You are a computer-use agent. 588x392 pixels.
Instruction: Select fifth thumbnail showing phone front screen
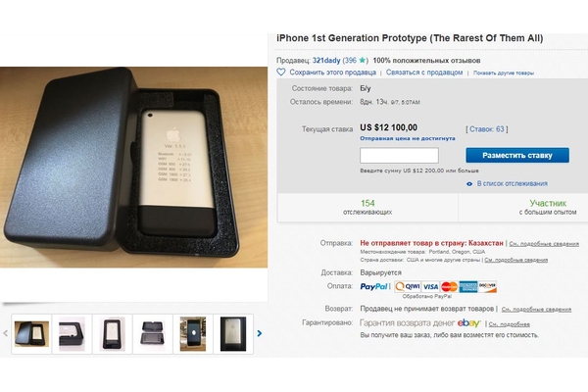point(193,334)
